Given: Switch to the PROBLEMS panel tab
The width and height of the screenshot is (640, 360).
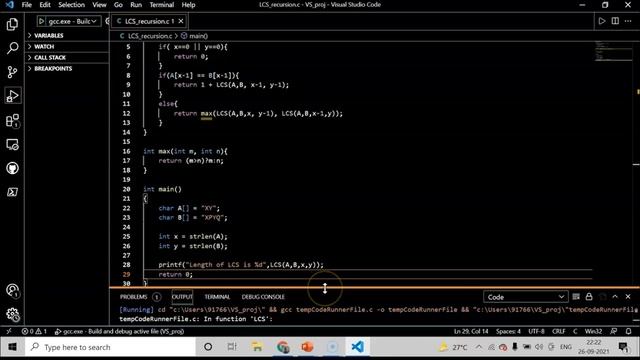Looking at the screenshot, I should click(x=133, y=297).
